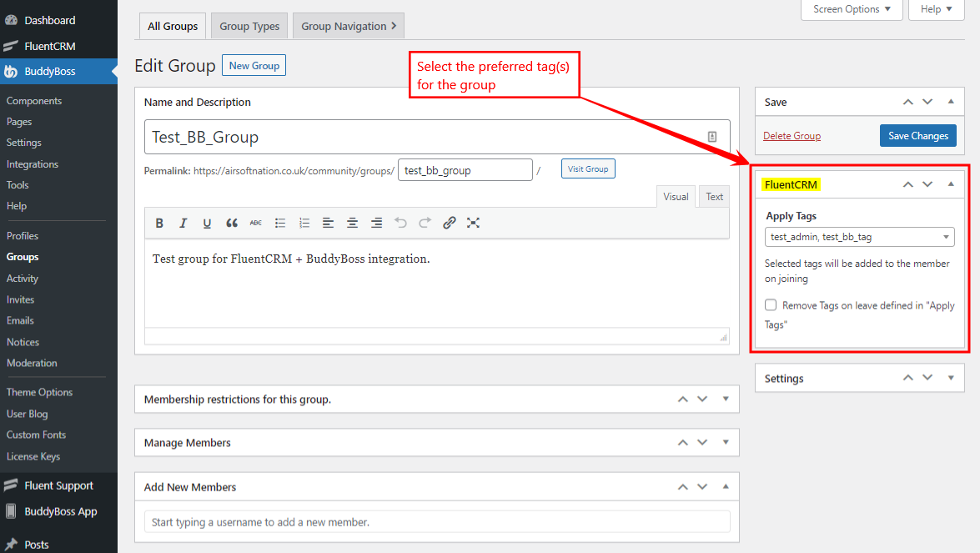The width and height of the screenshot is (980, 553).
Task: Insert a numbered list
Action: pyautogui.click(x=304, y=223)
